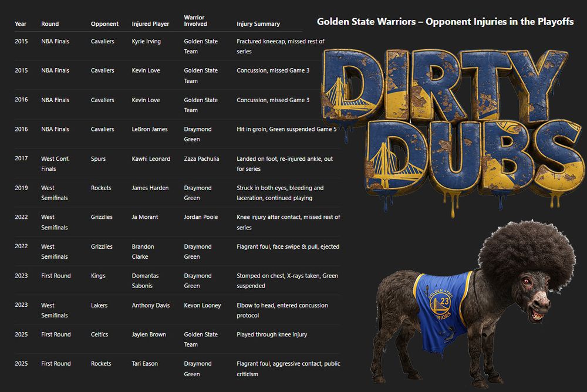Select the 'Spurs' opponent cell
The image size is (587, 392).
pyautogui.click(x=98, y=159)
